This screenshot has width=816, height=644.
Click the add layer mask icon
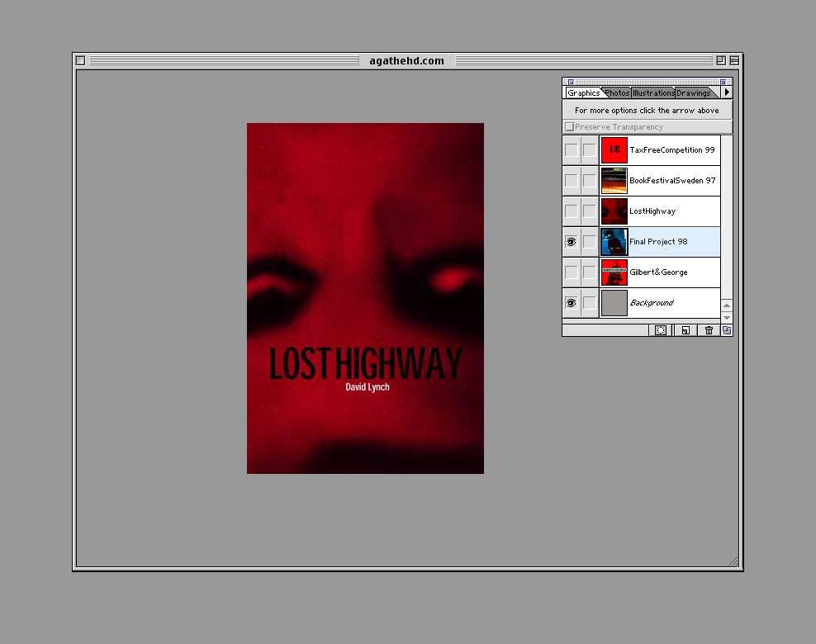pyautogui.click(x=661, y=330)
